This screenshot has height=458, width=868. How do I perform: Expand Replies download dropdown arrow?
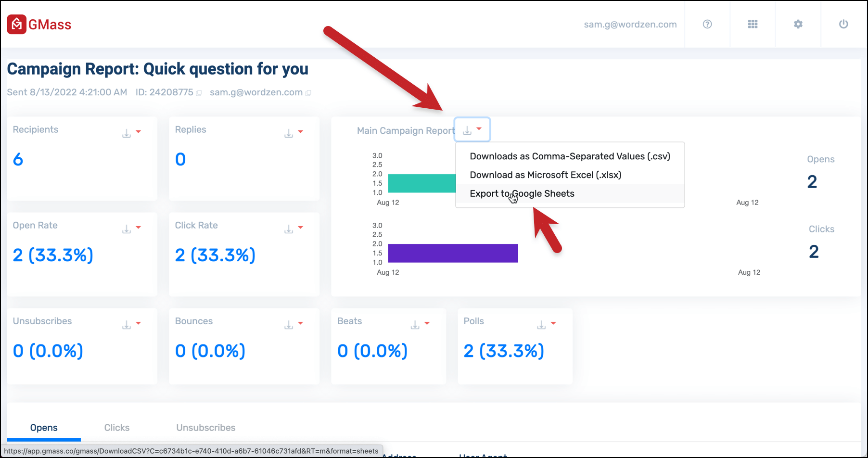coord(300,131)
